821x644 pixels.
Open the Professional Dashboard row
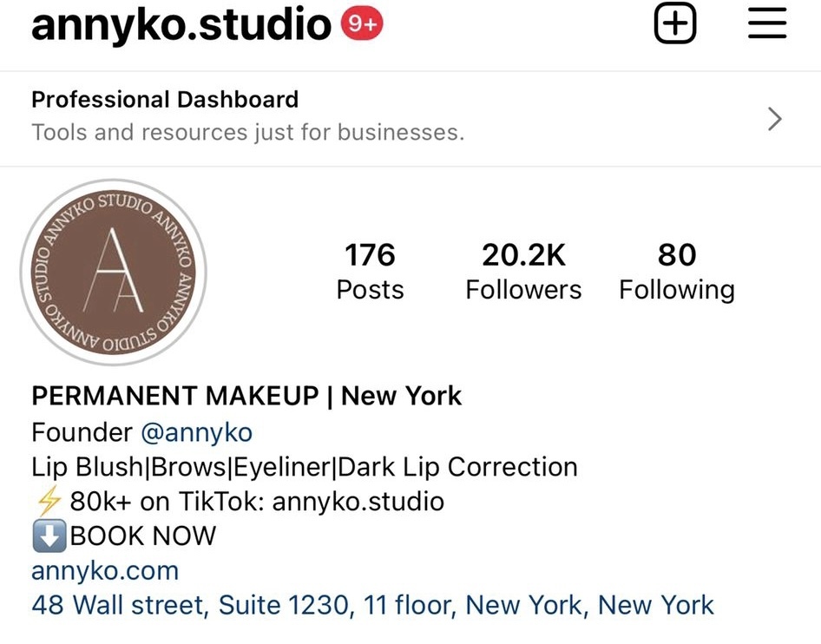(410, 119)
